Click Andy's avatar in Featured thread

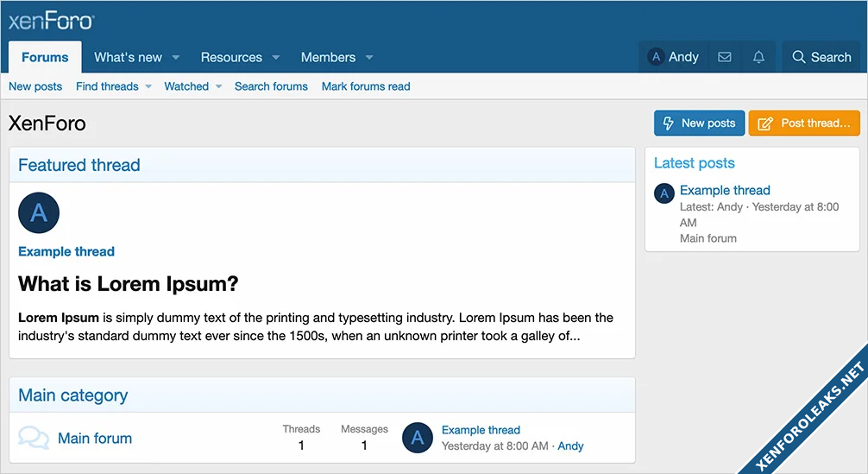39,212
